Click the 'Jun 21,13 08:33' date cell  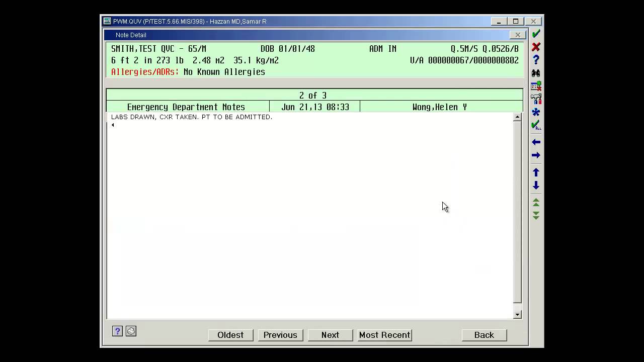pyautogui.click(x=315, y=107)
